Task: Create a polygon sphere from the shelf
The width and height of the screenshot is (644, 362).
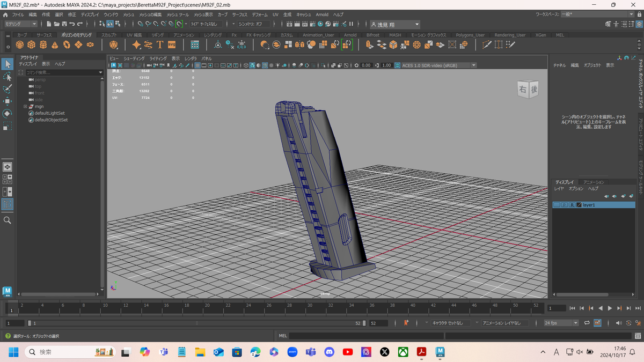Action: 20,45
